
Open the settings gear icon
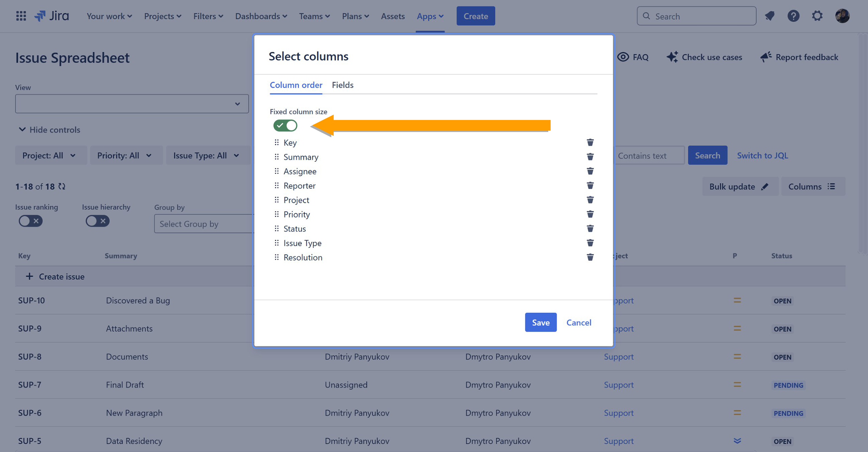click(x=817, y=16)
